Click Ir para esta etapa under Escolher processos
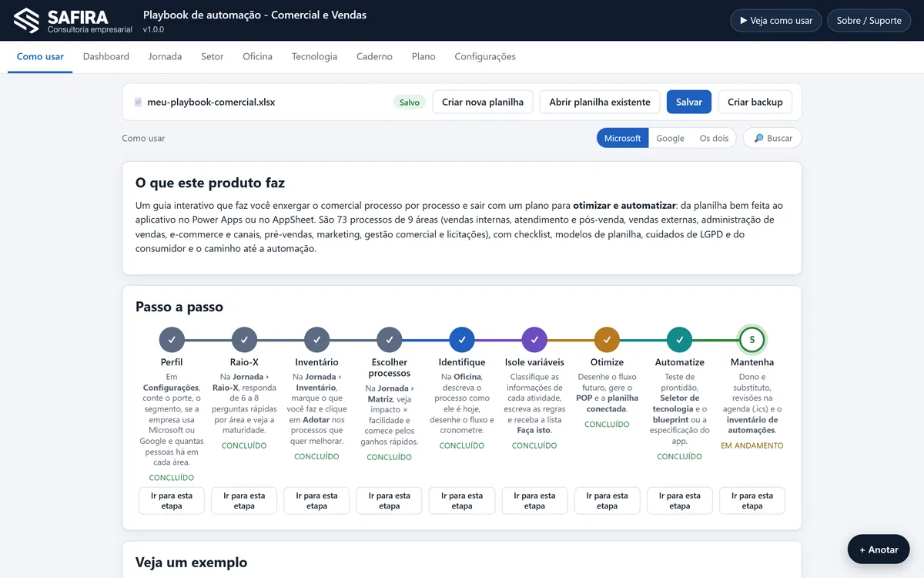Viewport: 924px width, 578px height. [390, 501]
